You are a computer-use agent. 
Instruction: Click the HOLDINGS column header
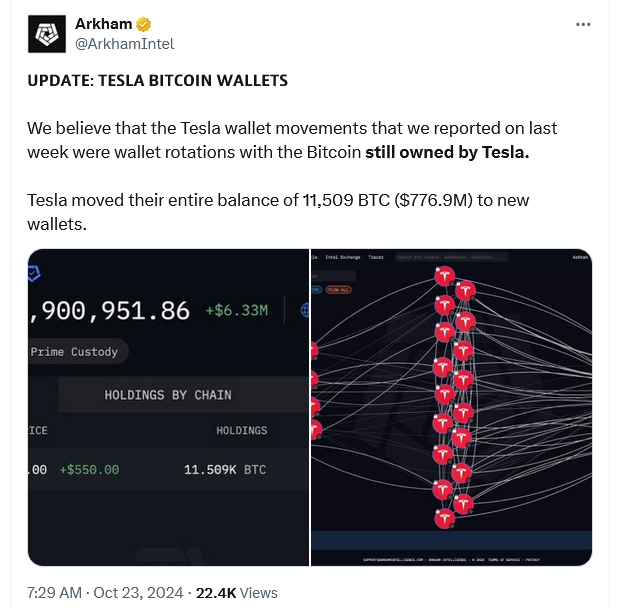tap(241, 430)
